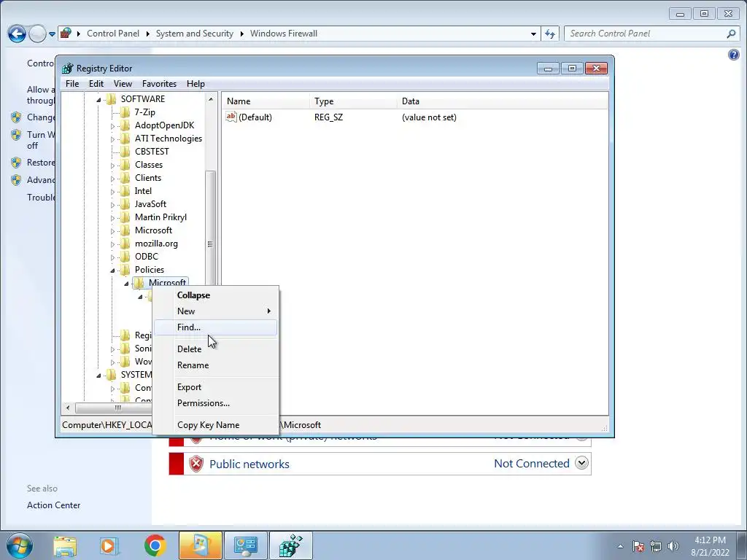Image resolution: width=747 pixels, height=560 pixels.
Task: Open the View menu in Registry Editor
Action: click(123, 84)
